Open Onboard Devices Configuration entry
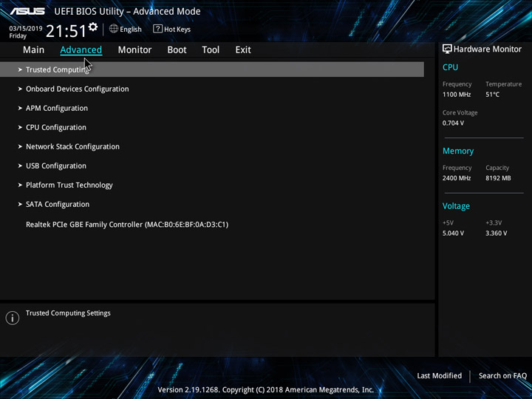Image resolution: width=532 pixels, height=399 pixels. coord(78,89)
